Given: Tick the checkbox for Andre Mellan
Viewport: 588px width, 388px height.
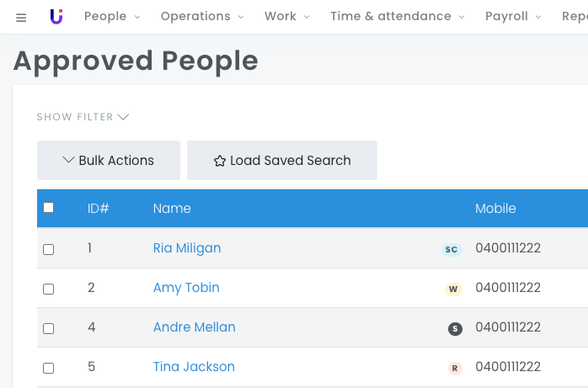Looking at the screenshot, I should pos(48,328).
